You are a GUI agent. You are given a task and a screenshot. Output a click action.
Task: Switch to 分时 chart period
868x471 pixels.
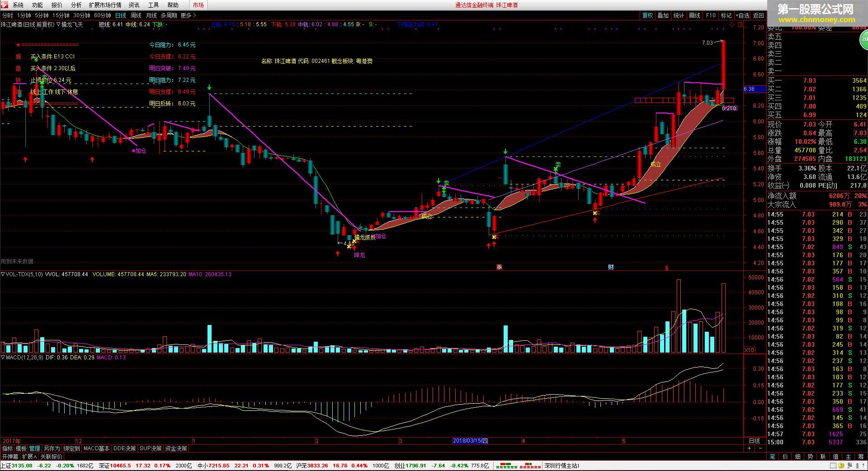pyautogui.click(x=8, y=15)
